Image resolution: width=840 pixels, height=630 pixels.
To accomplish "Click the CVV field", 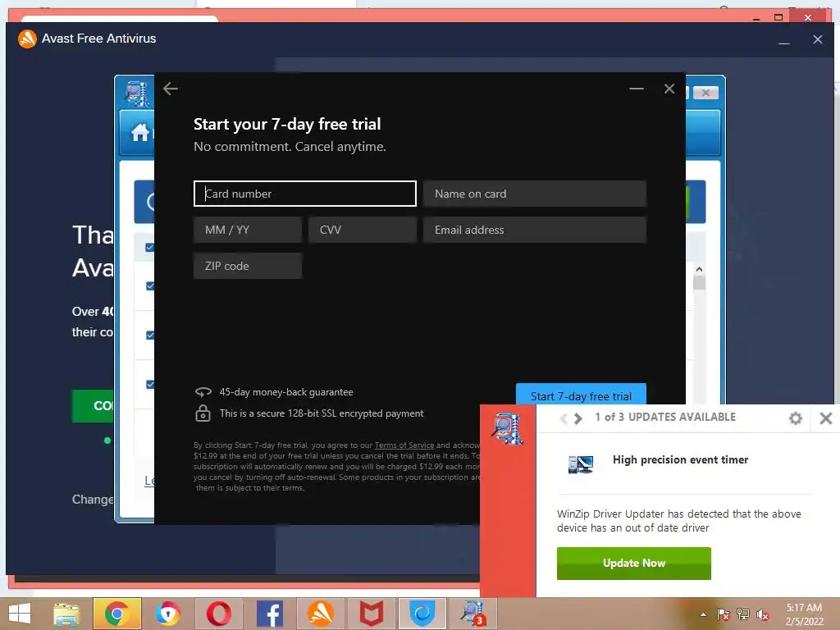I will pos(363,230).
